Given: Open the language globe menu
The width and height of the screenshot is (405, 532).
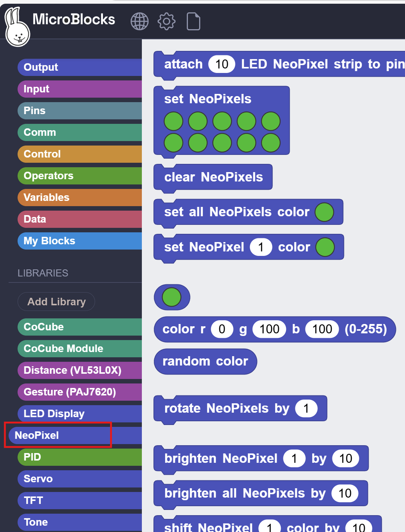Looking at the screenshot, I should pos(139,21).
